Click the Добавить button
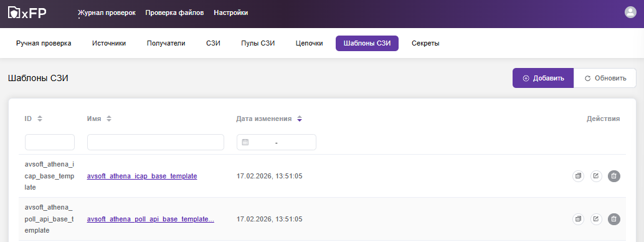The width and height of the screenshot is (644, 242). click(x=543, y=78)
